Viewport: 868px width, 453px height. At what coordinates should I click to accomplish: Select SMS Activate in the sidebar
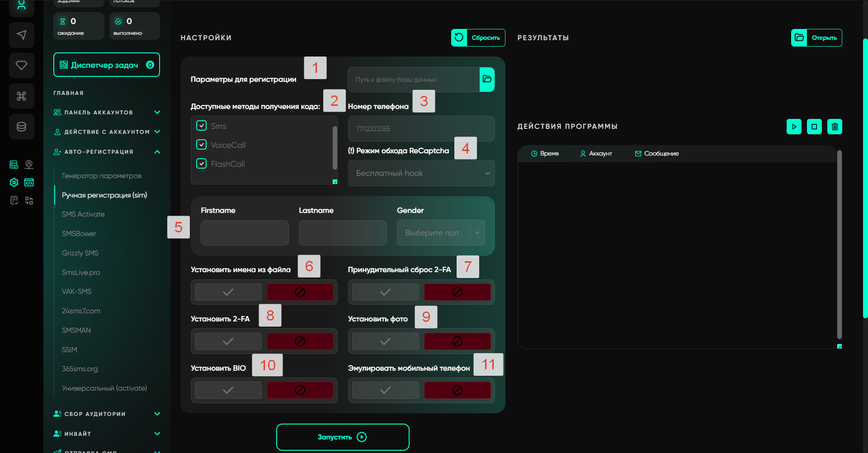tap(83, 214)
